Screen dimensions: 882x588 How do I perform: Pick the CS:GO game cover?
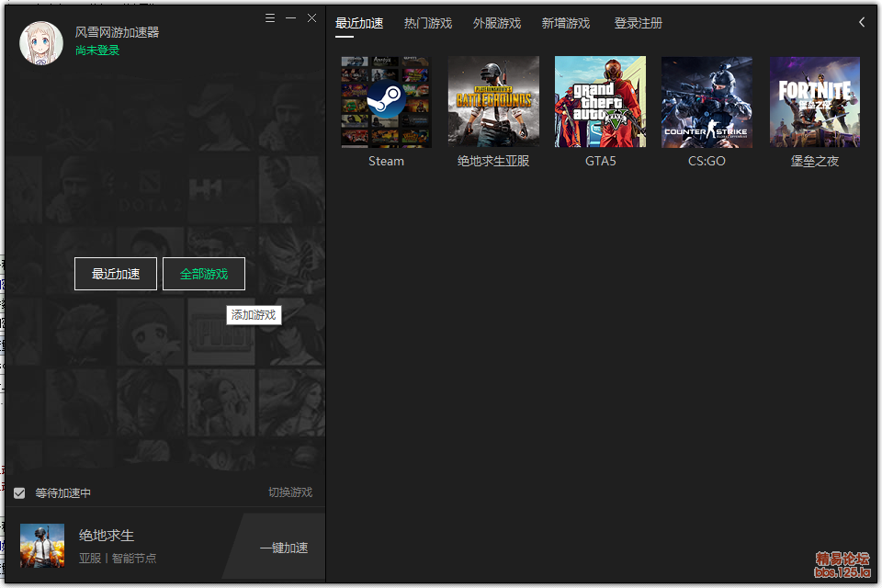click(x=707, y=101)
